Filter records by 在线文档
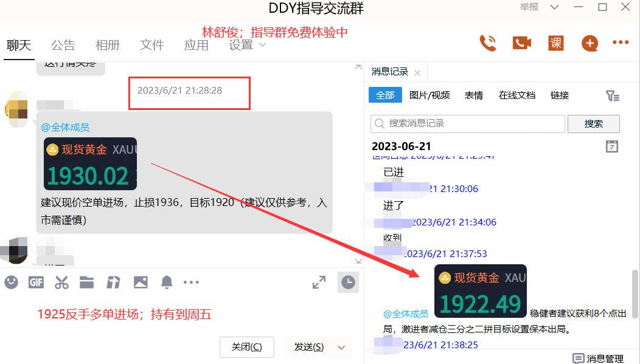Image resolution: width=640 pixels, height=364 pixels. 517,95
